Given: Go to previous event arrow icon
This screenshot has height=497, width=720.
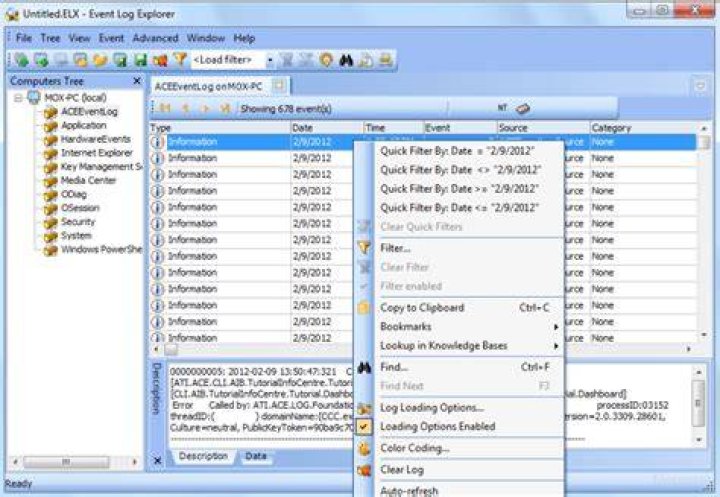Looking at the screenshot, I should [186, 108].
